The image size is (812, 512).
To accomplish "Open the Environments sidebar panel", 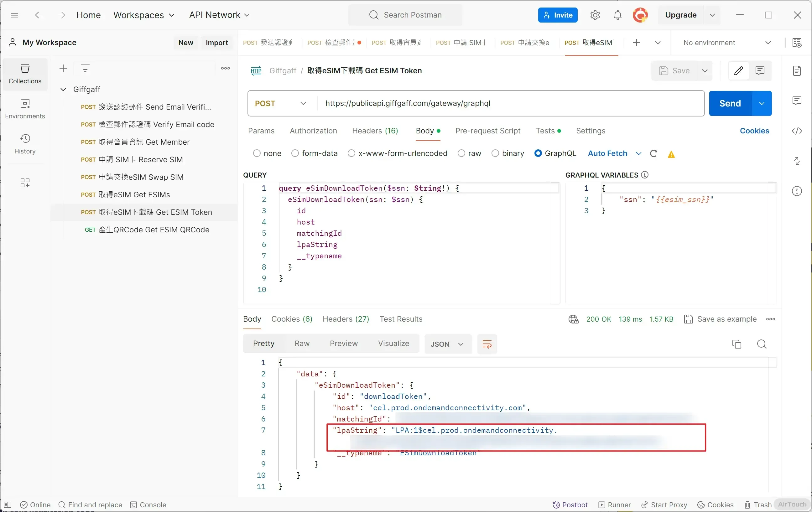I will pos(25,109).
